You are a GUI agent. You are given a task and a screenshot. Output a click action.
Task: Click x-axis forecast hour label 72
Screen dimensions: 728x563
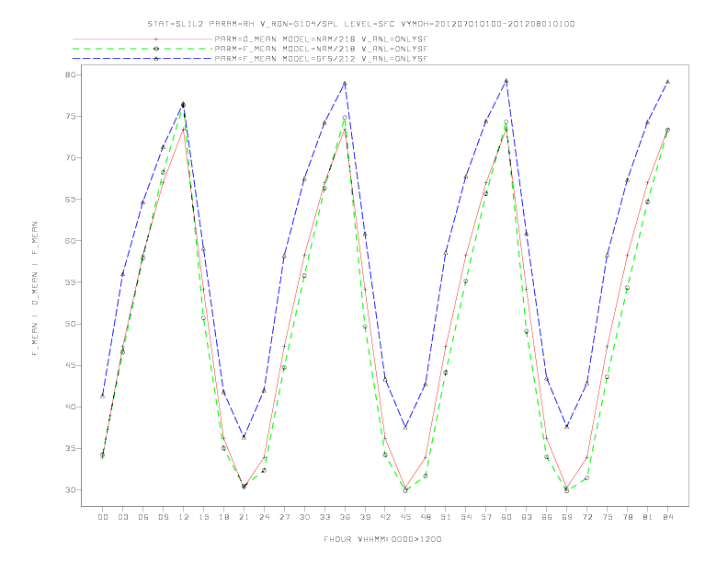(586, 517)
